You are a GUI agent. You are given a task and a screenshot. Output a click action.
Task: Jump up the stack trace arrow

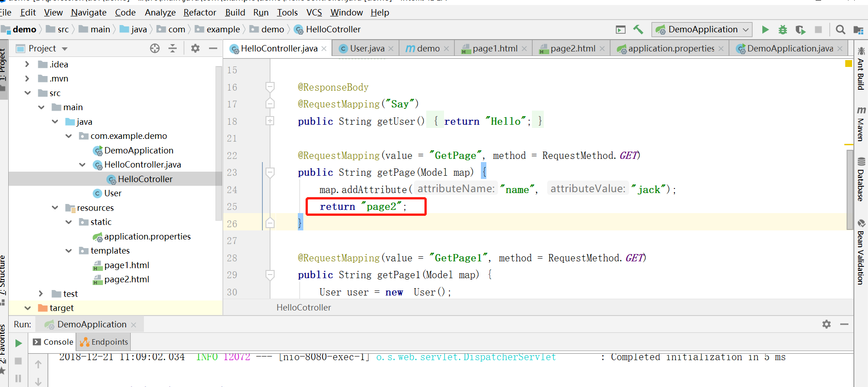[x=38, y=364]
